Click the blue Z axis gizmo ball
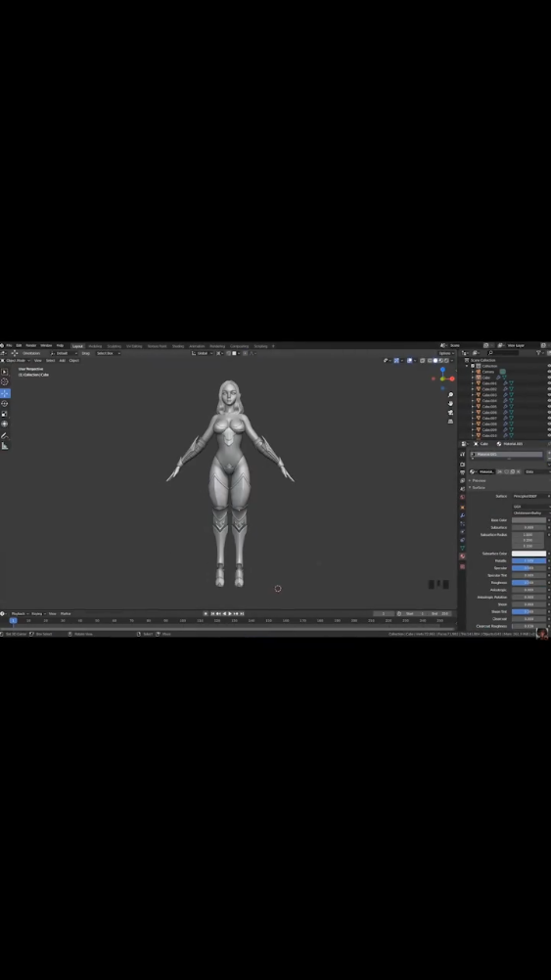This screenshot has height=980, width=551. click(x=442, y=370)
